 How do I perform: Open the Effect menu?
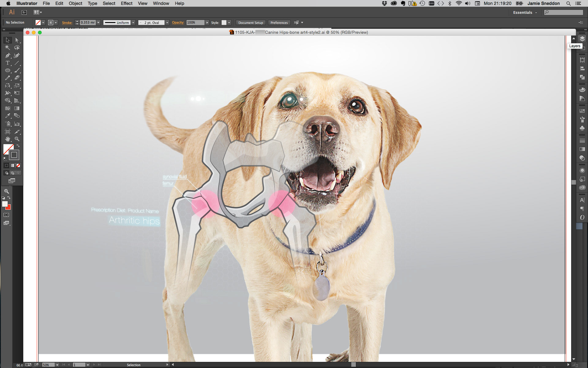click(x=126, y=3)
